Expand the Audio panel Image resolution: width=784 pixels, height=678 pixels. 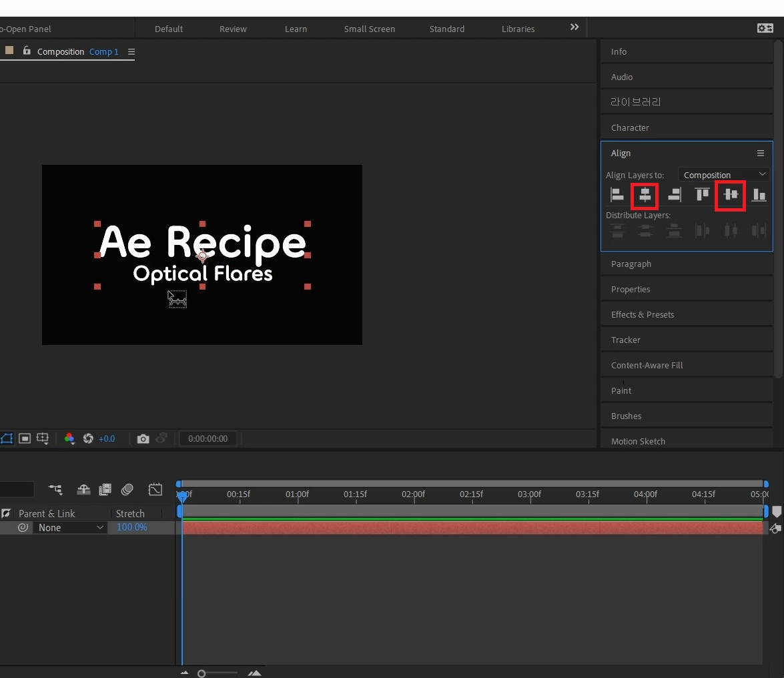click(687, 77)
